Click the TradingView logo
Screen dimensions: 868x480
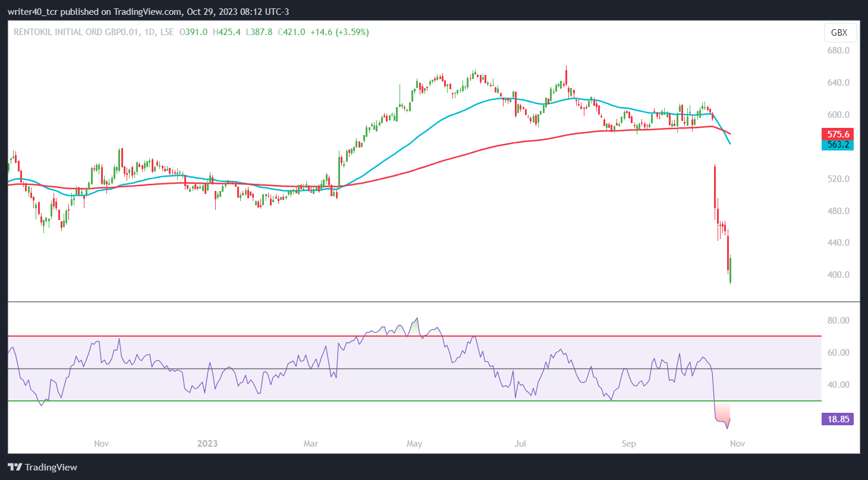(42, 467)
